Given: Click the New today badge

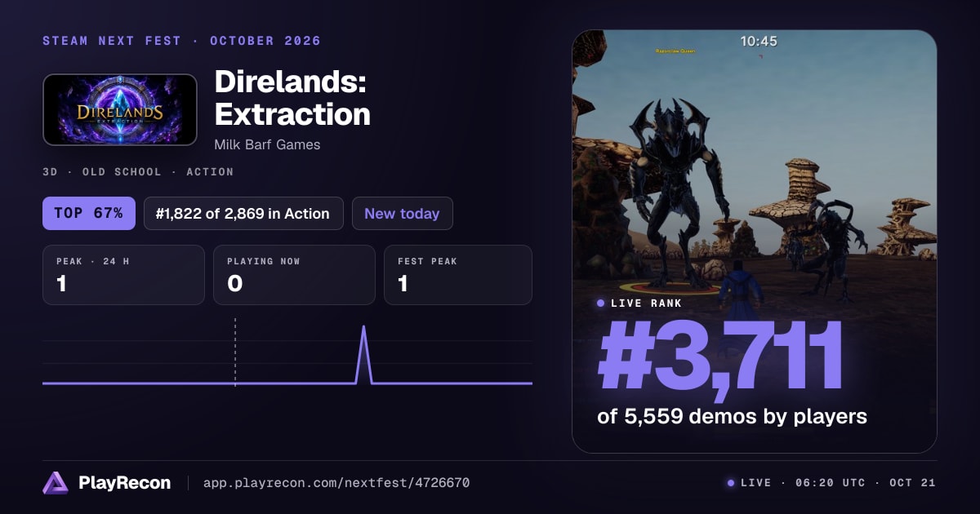Looking at the screenshot, I should [402, 213].
